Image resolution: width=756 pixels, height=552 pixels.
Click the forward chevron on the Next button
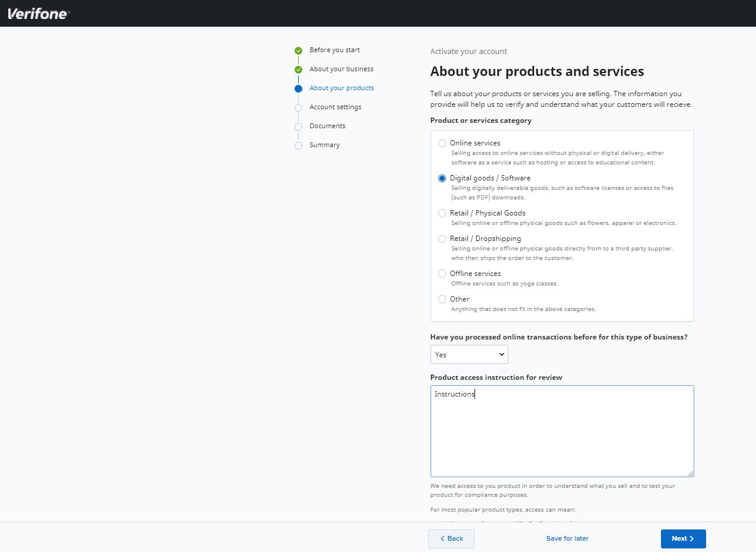coord(692,538)
